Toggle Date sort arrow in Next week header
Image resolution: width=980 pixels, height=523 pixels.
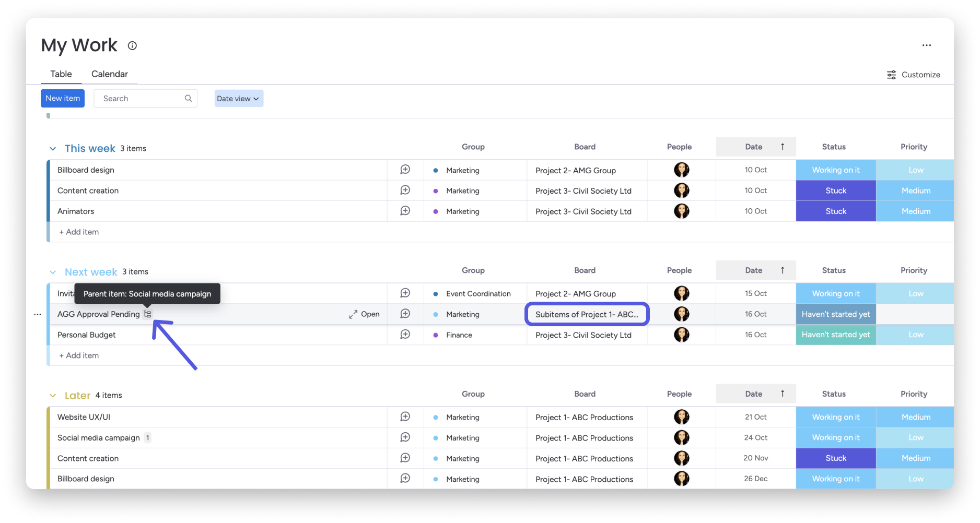point(782,270)
